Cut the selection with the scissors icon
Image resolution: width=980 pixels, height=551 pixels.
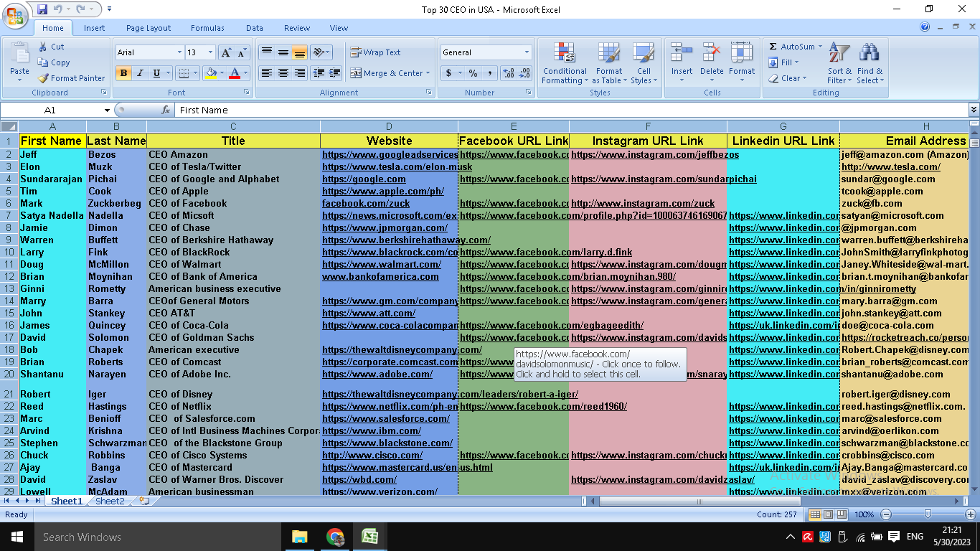52,47
